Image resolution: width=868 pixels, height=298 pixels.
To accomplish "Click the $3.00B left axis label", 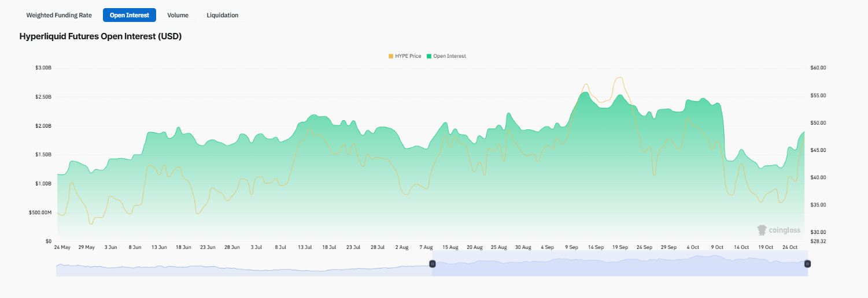I will (x=43, y=68).
